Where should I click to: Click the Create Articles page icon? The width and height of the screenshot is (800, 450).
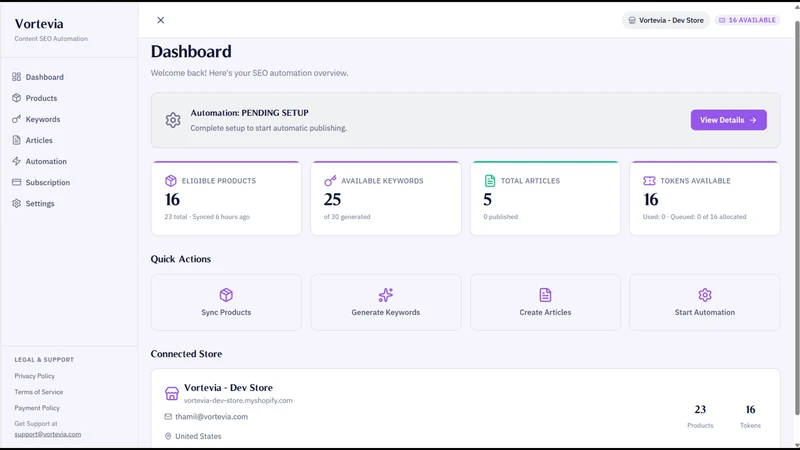(545, 295)
